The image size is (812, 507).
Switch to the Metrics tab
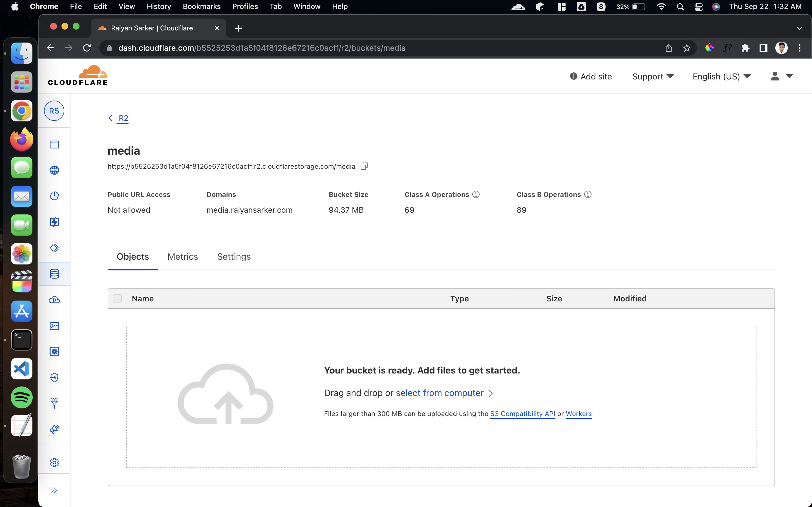pyautogui.click(x=182, y=257)
